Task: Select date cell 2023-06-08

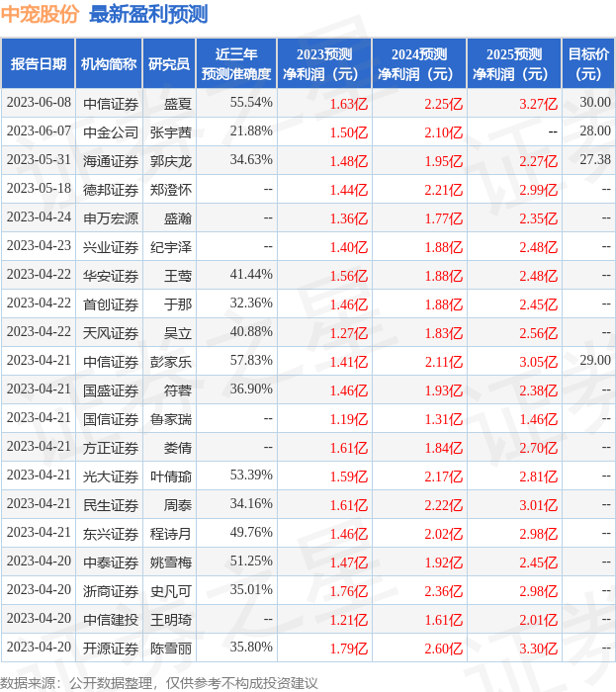Action: click(39, 103)
